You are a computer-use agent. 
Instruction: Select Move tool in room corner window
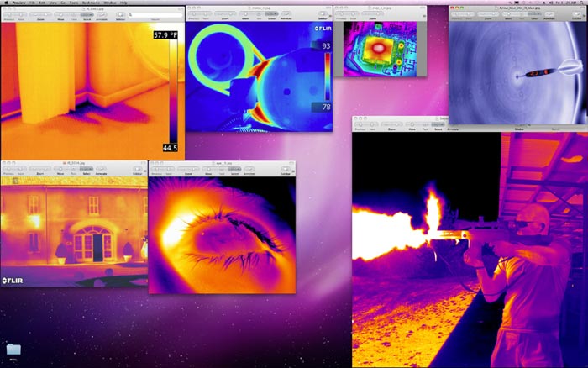point(60,14)
